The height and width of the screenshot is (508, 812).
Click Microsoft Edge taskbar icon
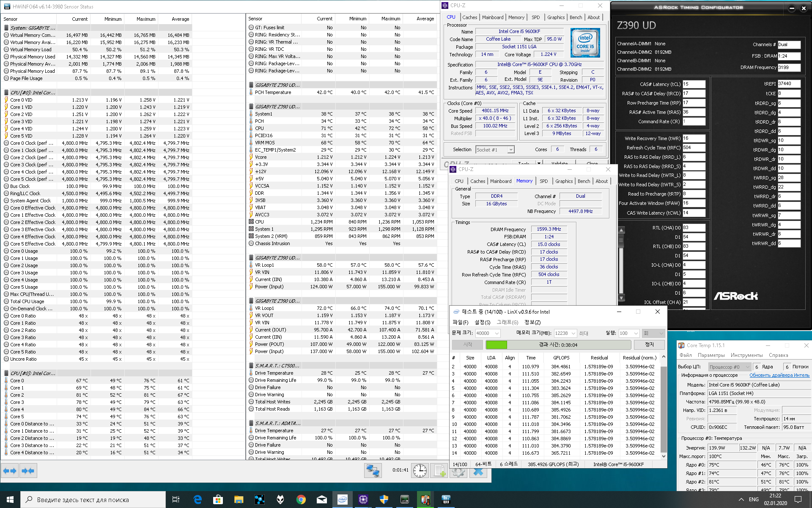point(198,500)
